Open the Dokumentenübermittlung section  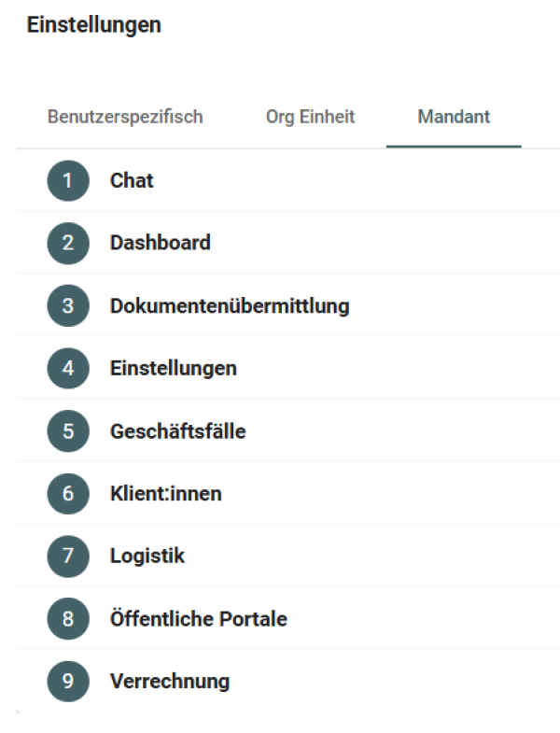tap(229, 305)
